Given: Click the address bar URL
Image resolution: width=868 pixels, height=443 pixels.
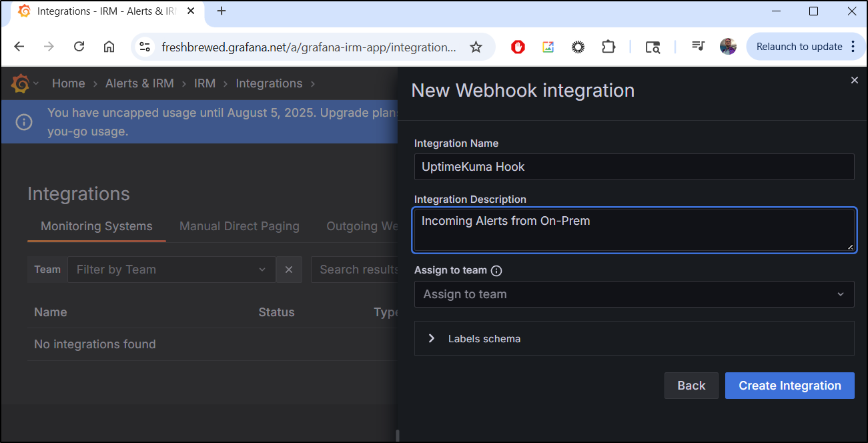Looking at the screenshot, I should coord(309,47).
